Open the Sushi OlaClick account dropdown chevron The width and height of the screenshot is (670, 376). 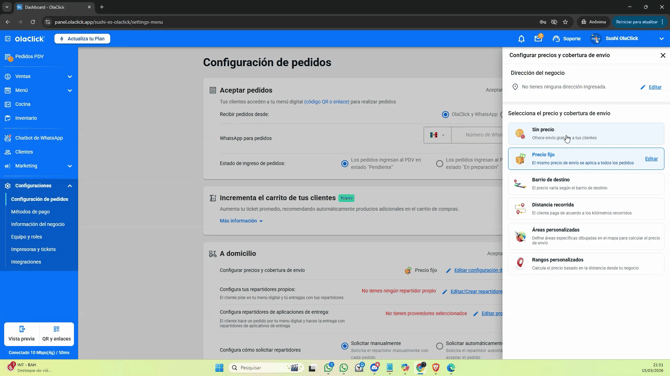661,39
